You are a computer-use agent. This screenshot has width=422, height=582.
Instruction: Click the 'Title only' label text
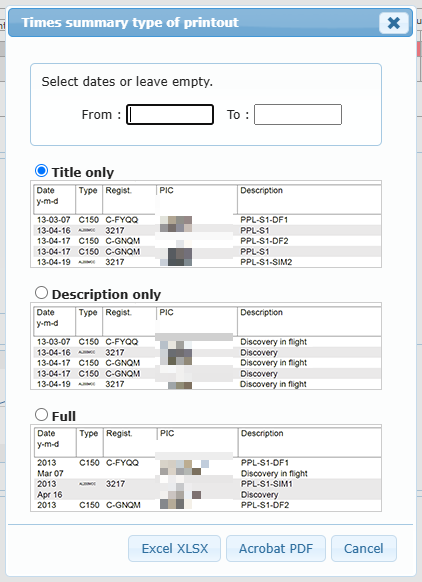(x=83, y=172)
